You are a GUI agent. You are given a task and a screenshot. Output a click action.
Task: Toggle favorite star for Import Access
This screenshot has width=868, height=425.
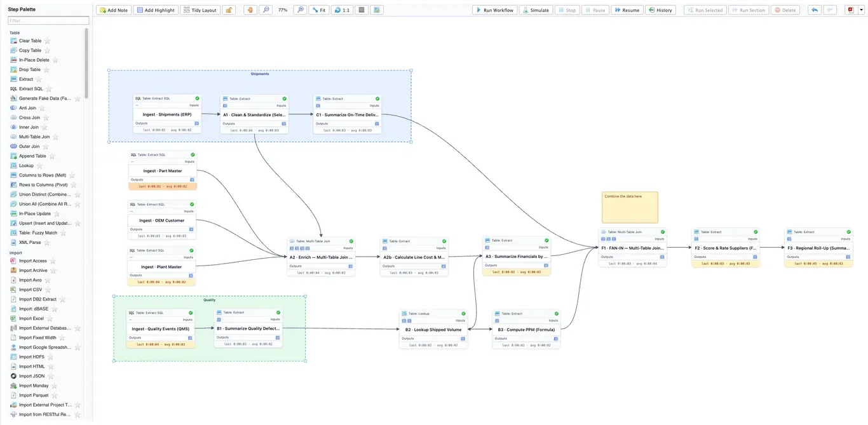tap(53, 261)
